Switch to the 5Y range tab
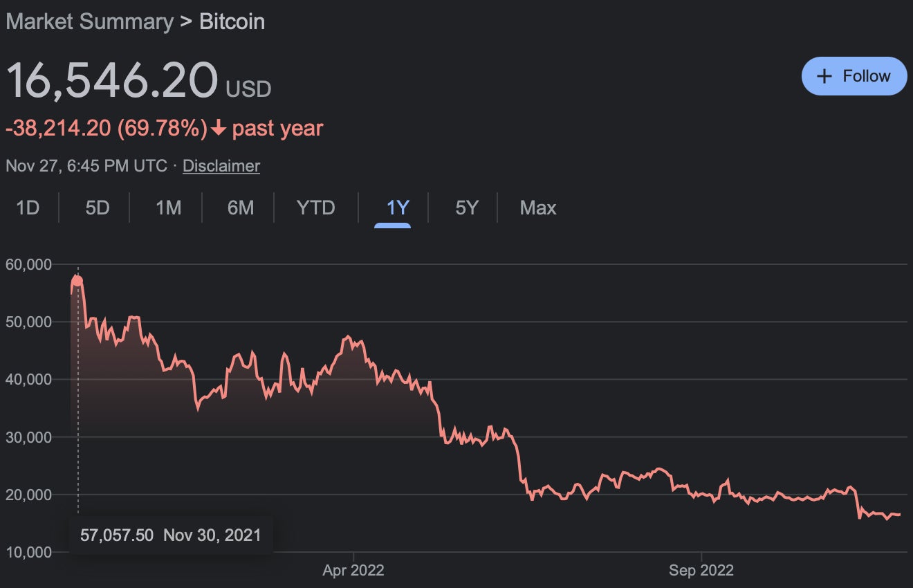Viewport: 913px width, 588px height. 467,208
